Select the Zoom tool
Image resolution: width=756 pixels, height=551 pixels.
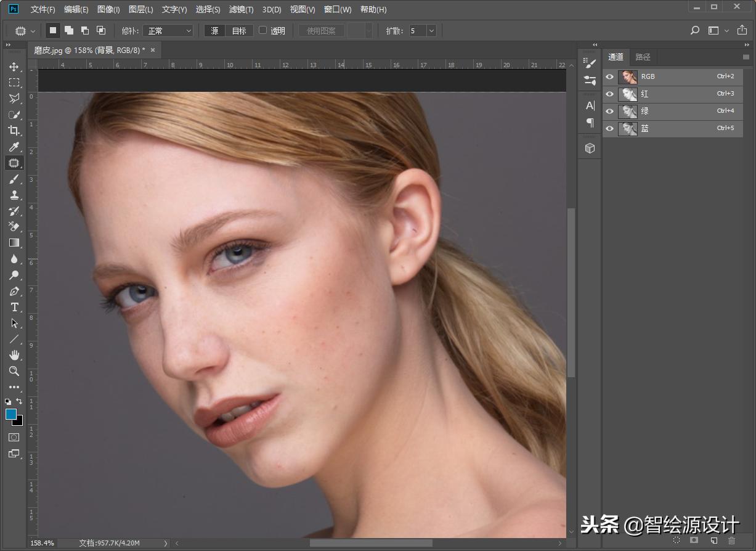[14, 371]
